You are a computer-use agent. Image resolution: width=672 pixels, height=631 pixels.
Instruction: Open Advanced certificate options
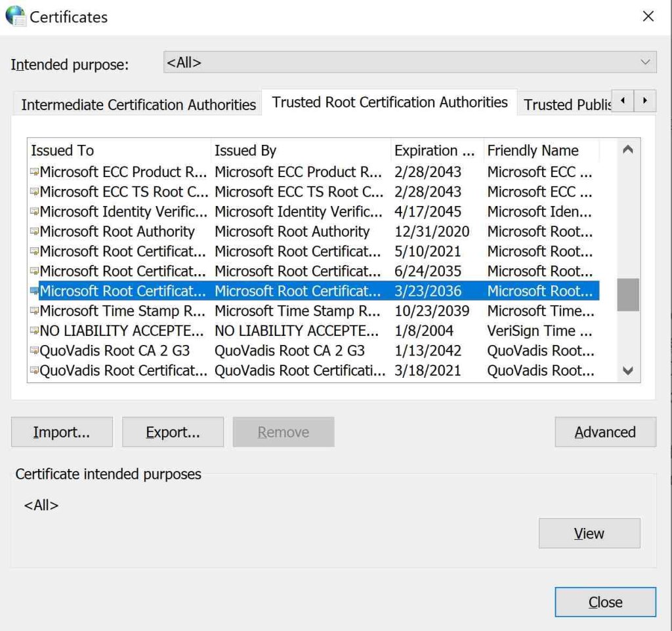tap(604, 432)
